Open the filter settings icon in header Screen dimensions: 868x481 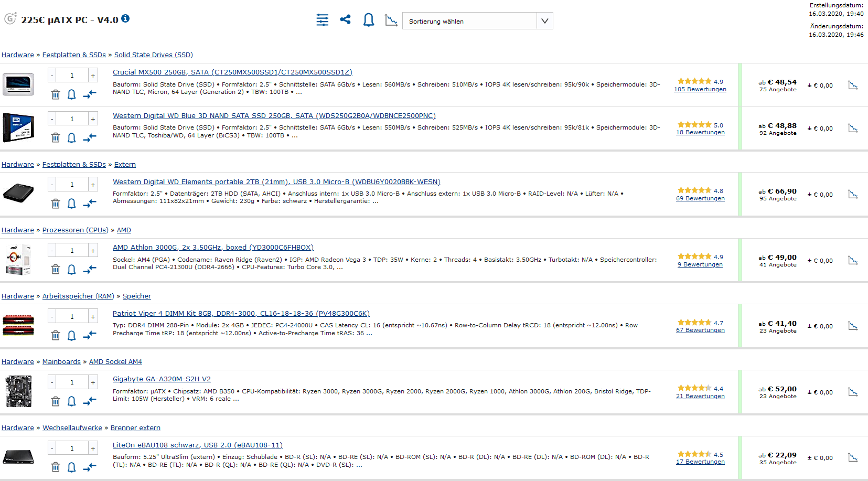click(323, 20)
